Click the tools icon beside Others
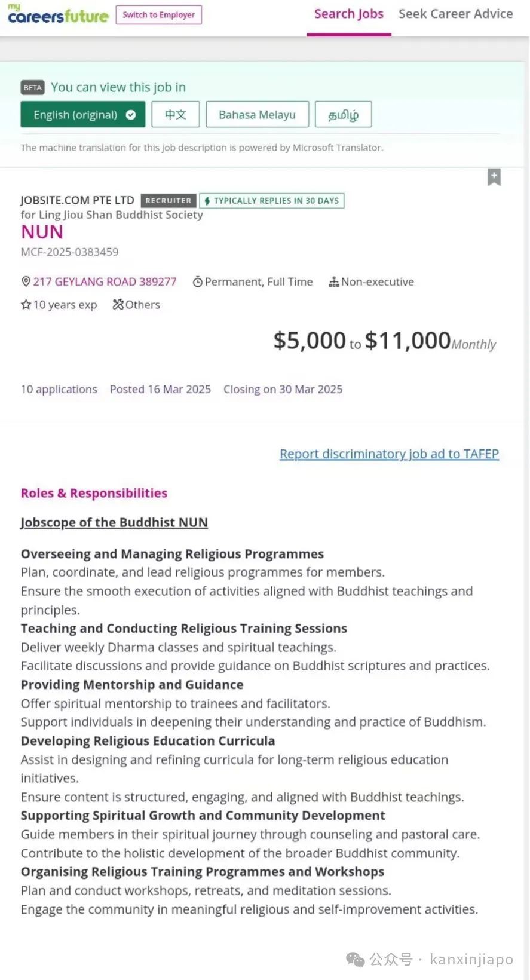This screenshot has height=980, width=530. point(118,305)
